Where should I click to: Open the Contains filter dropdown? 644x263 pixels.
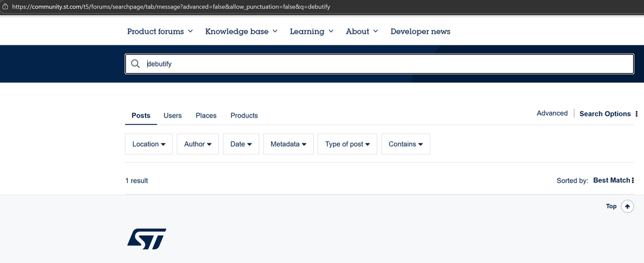(406, 144)
